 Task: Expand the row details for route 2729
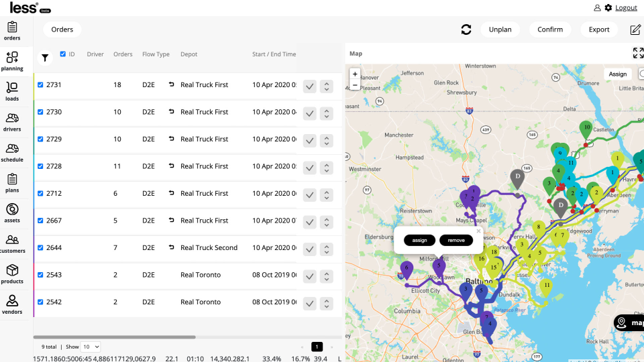pos(327,141)
